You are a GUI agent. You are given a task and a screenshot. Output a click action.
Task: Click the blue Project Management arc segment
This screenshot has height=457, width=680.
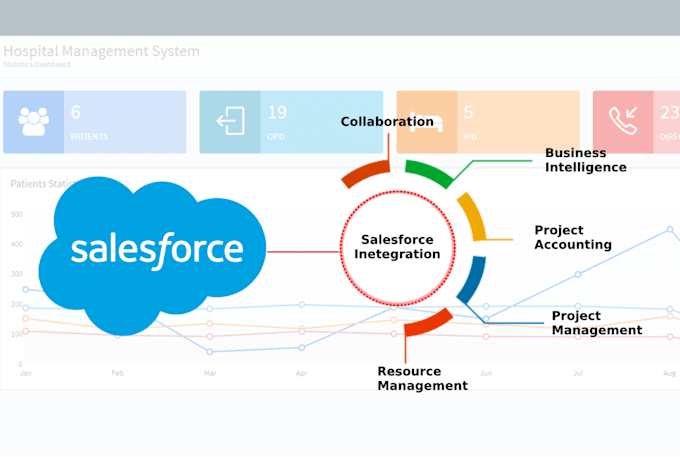(x=472, y=279)
